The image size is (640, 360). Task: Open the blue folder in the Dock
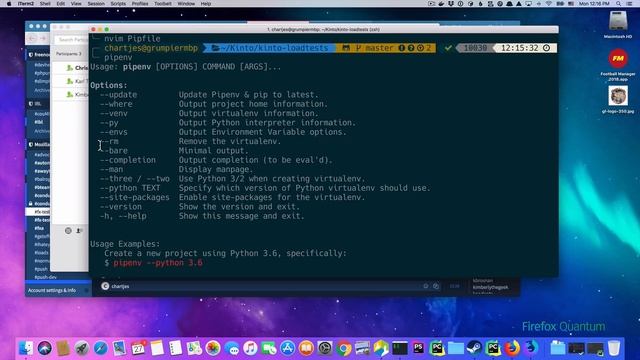pos(456,348)
